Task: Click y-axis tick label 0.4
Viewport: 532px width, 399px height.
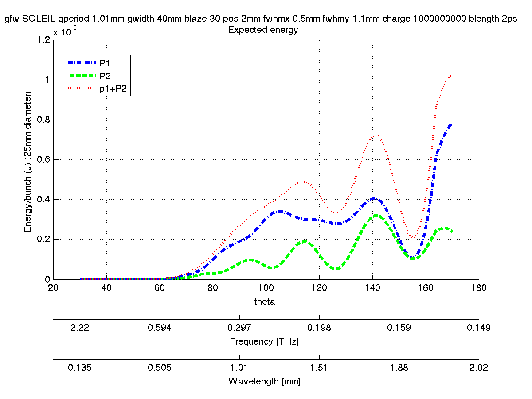Action: pyautogui.click(x=43, y=199)
